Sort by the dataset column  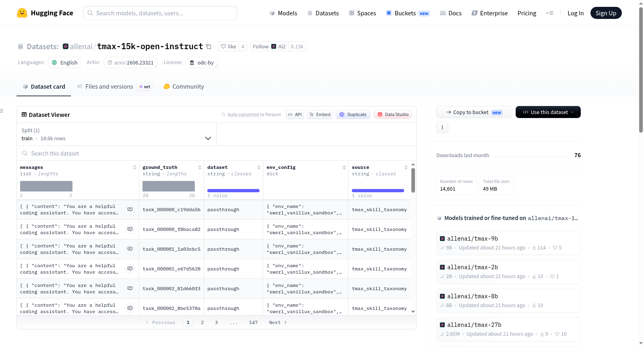click(259, 167)
